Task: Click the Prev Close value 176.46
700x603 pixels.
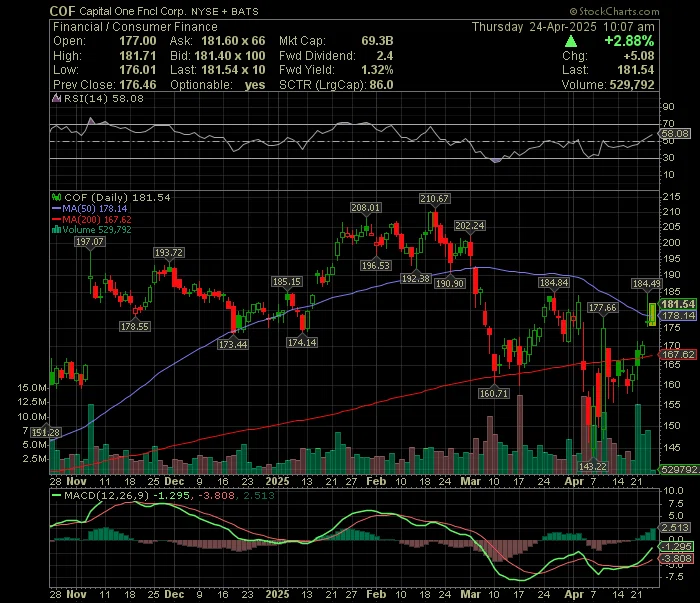Action: pos(138,85)
